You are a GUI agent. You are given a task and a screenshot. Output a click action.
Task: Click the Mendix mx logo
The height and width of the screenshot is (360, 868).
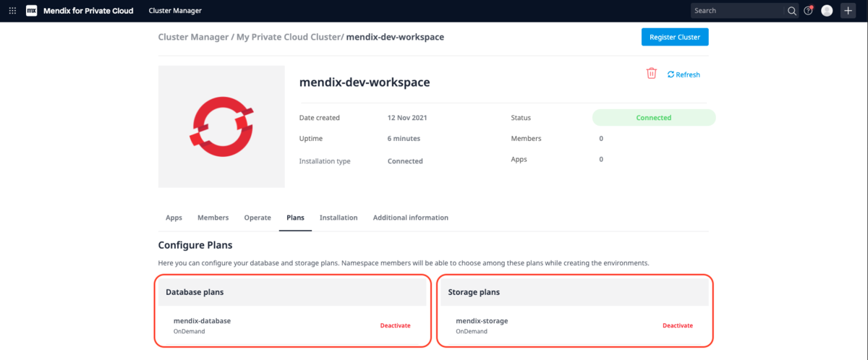(x=32, y=11)
